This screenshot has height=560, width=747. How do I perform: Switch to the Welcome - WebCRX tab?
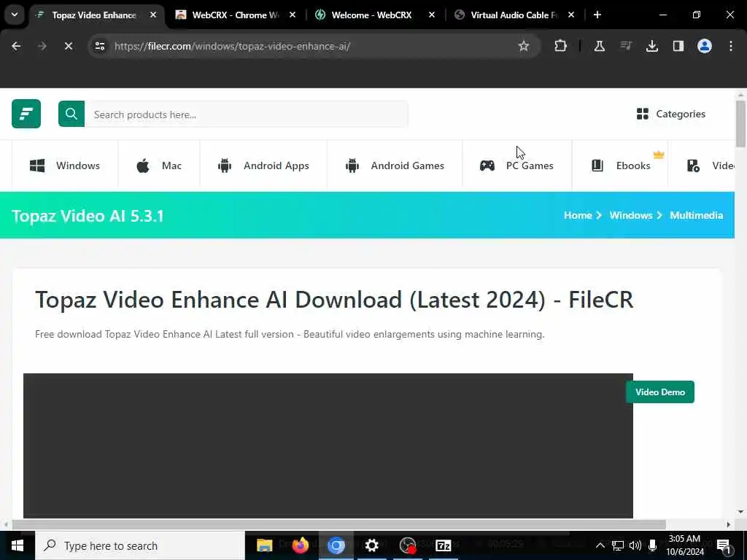[x=375, y=15]
